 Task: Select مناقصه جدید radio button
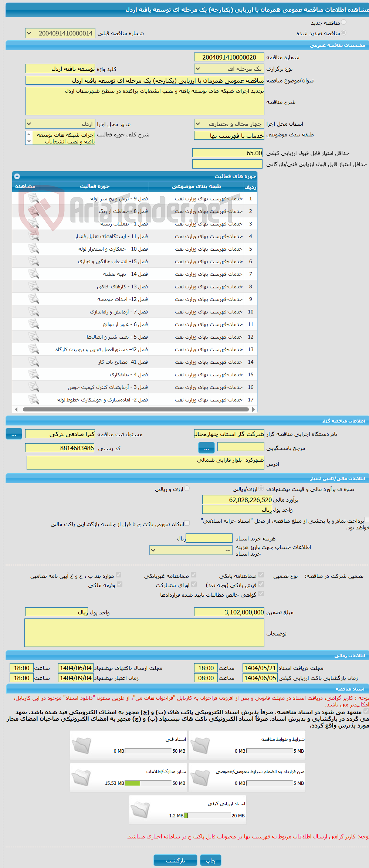tap(344, 23)
